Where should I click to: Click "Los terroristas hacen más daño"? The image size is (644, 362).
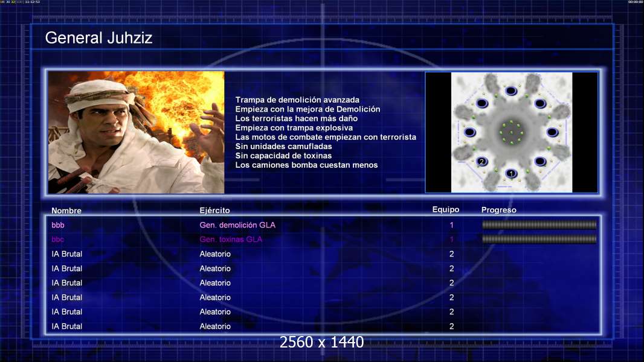click(x=297, y=118)
